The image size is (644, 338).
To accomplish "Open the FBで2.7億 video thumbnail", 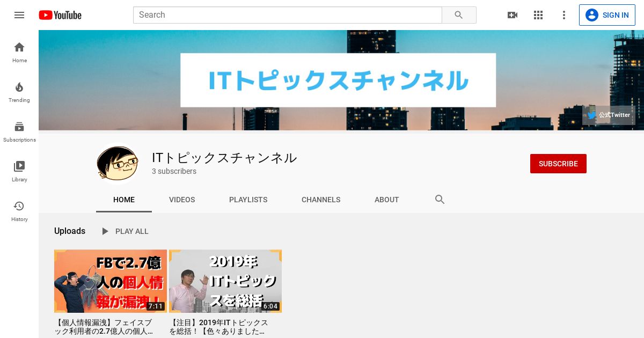I will click(x=111, y=281).
